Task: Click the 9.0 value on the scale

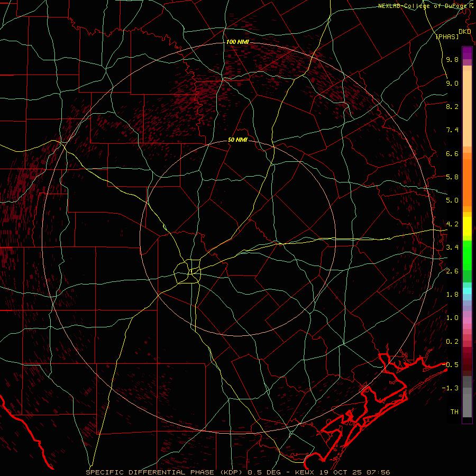Action: [452, 83]
